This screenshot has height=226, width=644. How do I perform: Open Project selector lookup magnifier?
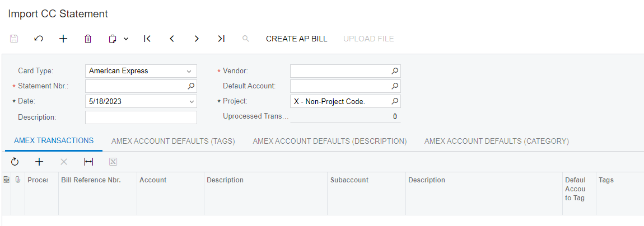394,102
